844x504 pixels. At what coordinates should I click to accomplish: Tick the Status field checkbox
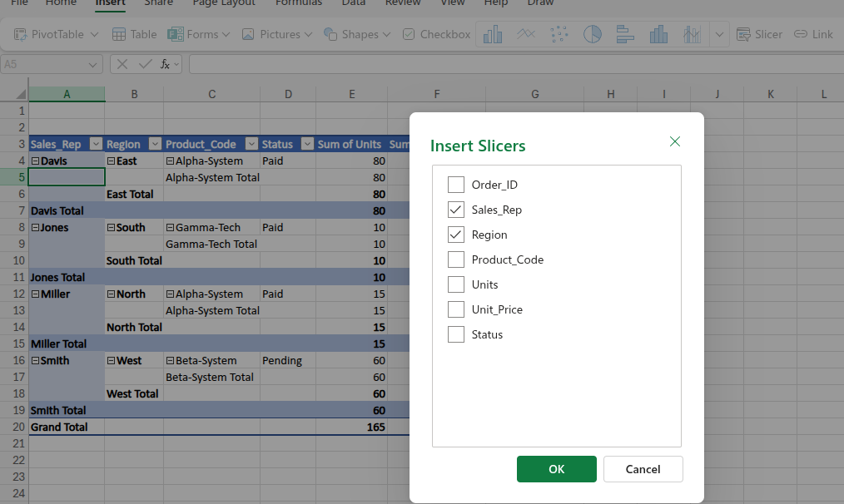[x=456, y=334]
